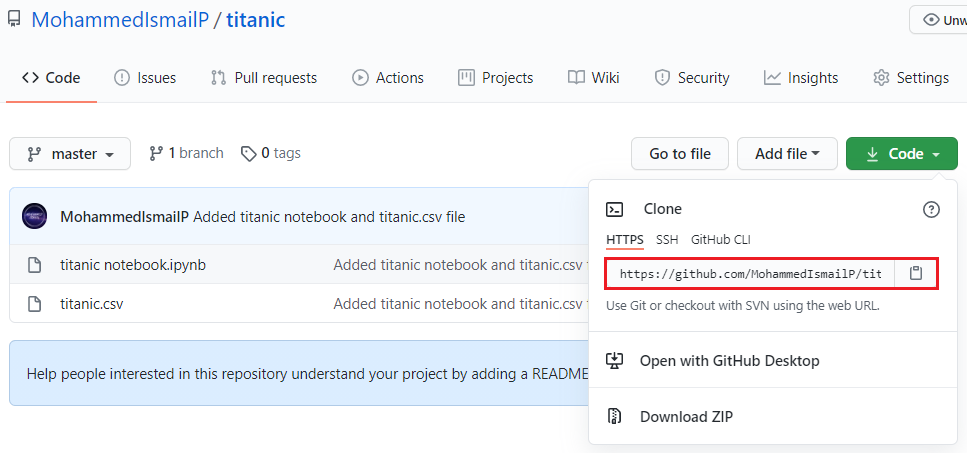The height and width of the screenshot is (453, 967).
Task: Click the MohammedIsmailP avatar thumbnail
Action: tap(35, 216)
